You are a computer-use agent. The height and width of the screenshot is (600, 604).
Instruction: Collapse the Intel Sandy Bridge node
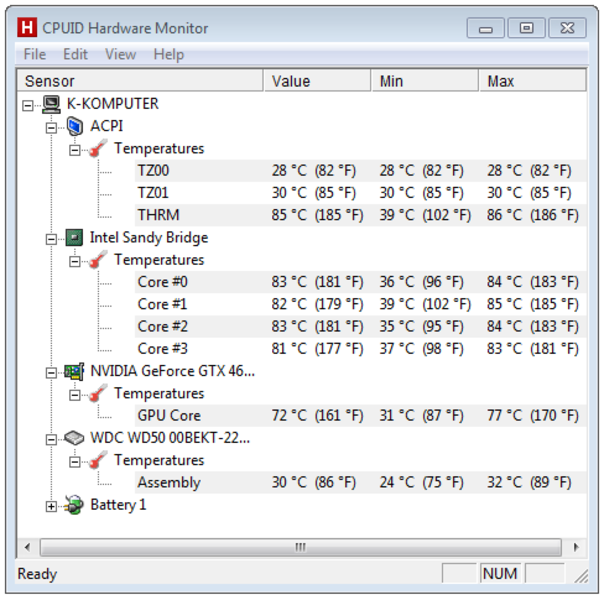click(51, 239)
